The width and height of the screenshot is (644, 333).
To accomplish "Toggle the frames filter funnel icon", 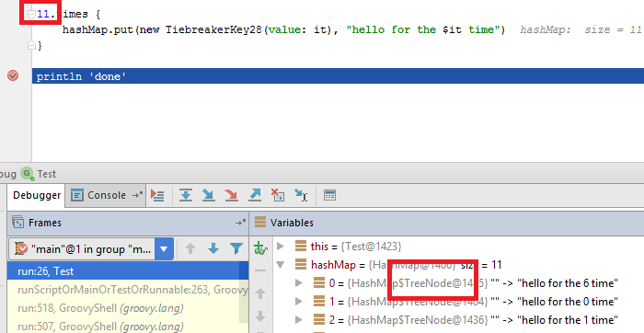I will point(236,248).
